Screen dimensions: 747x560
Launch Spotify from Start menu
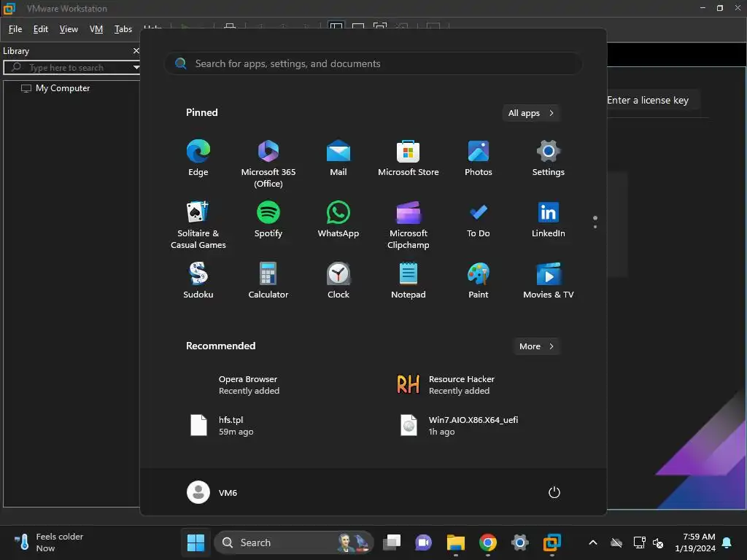pyautogui.click(x=268, y=219)
